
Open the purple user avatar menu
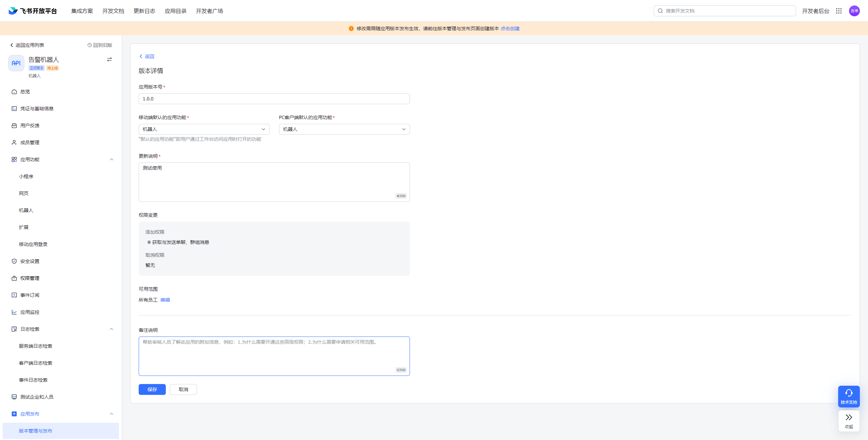(854, 11)
